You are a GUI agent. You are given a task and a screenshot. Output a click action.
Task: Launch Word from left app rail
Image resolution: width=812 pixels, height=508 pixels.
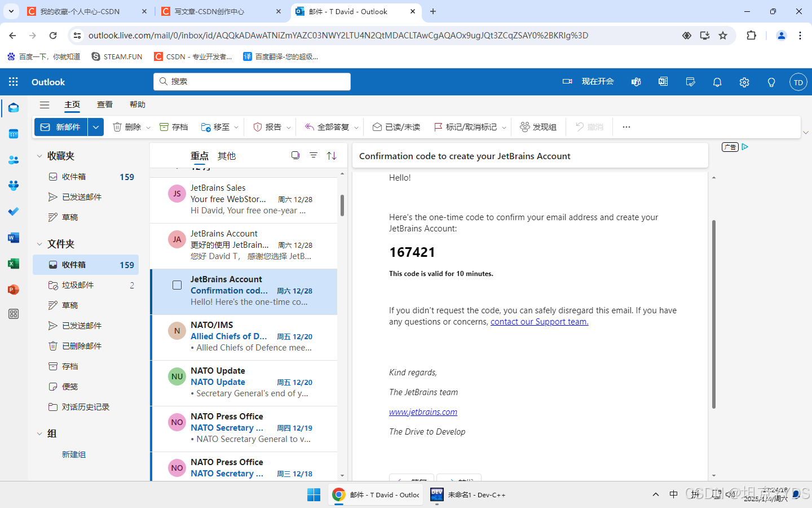pos(14,238)
